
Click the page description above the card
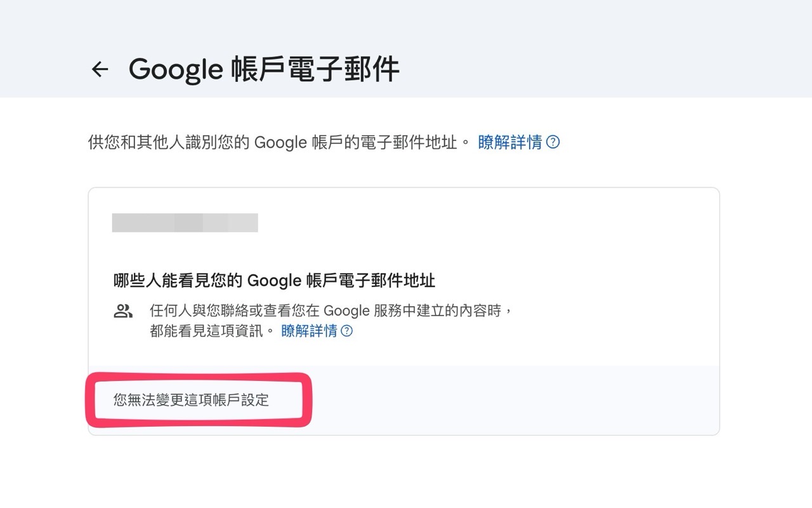[x=254, y=142]
